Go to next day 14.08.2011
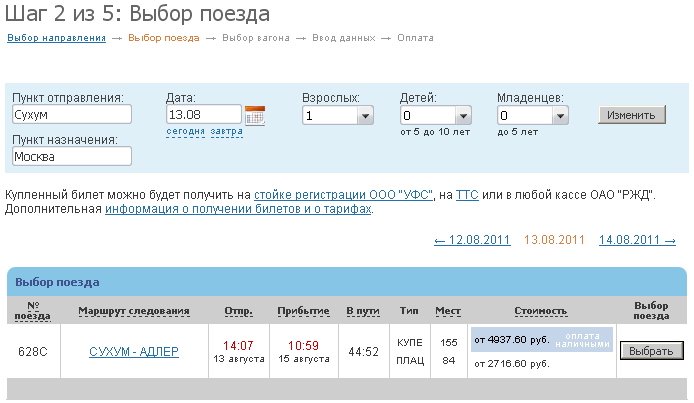Screen dimensions: 694x403 point(637,240)
